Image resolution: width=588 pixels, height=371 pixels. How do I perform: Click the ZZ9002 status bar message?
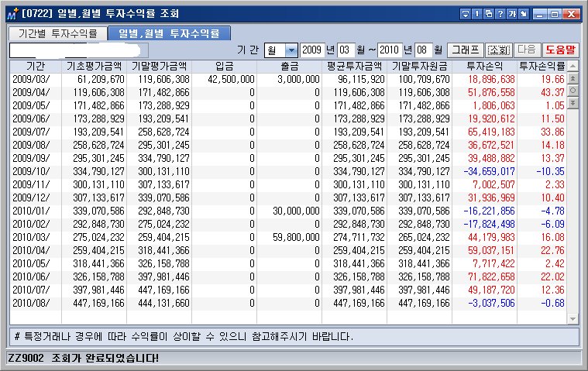click(83, 358)
